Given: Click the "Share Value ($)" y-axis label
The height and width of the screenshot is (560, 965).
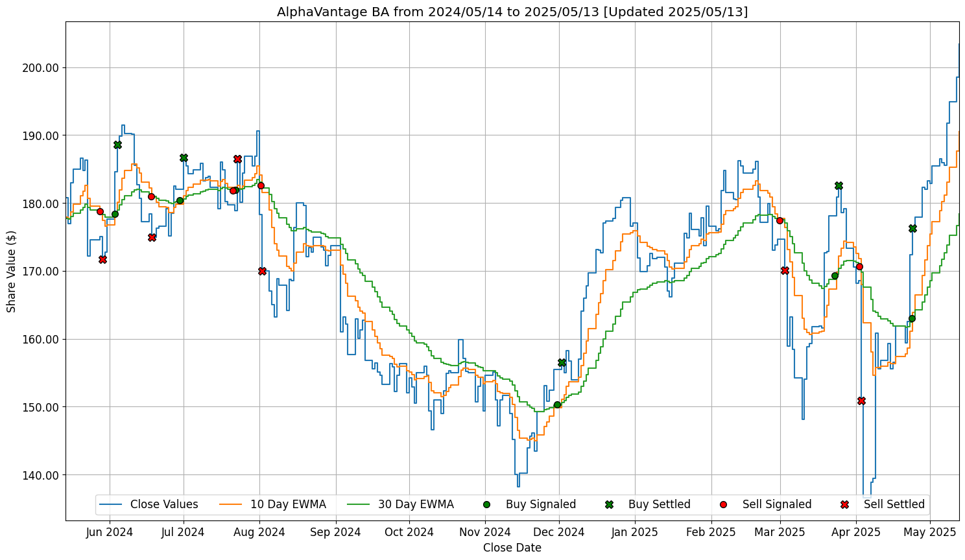Looking at the screenshot, I should point(12,271).
